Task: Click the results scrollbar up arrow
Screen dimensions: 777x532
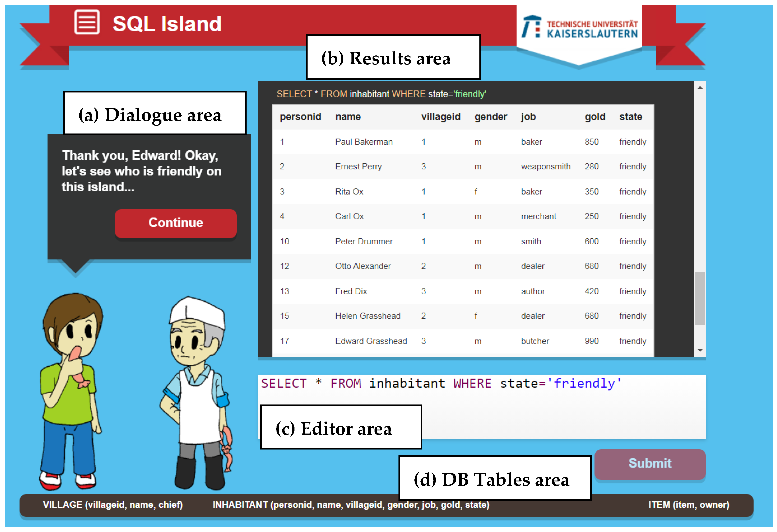Action: point(700,88)
